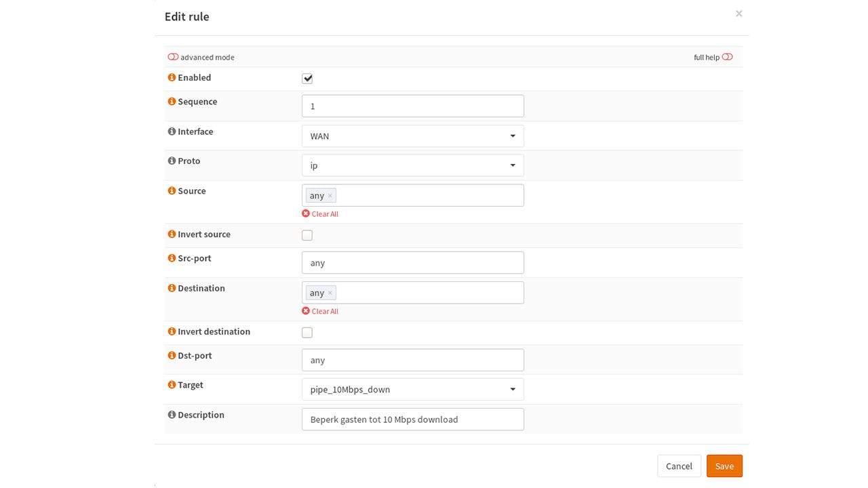Toggle advanced mode switch
The image size is (868, 488).
pos(173,58)
